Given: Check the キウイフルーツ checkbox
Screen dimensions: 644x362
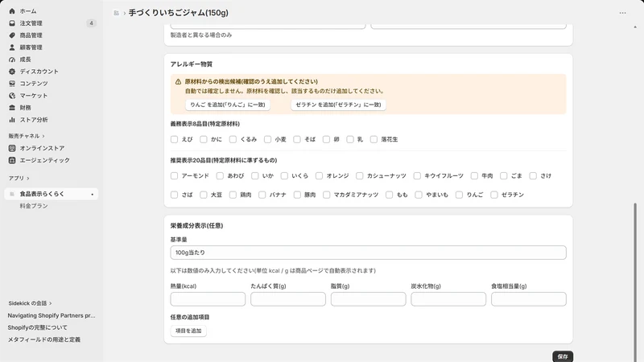Looking at the screenshot, I should [x=417, y=176].
